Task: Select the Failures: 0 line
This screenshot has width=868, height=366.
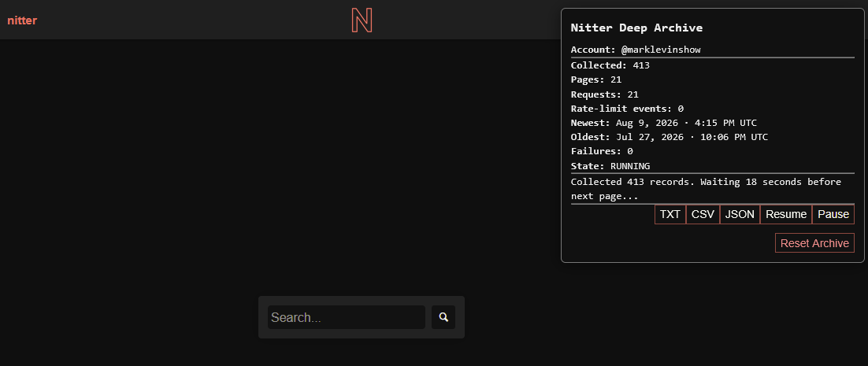Action: point(602,151)
